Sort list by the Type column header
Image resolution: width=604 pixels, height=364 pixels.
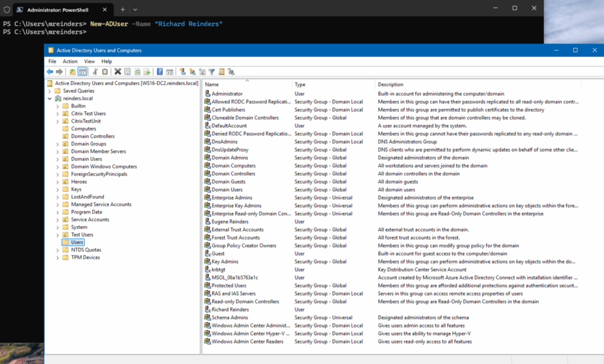coord(300,84)
